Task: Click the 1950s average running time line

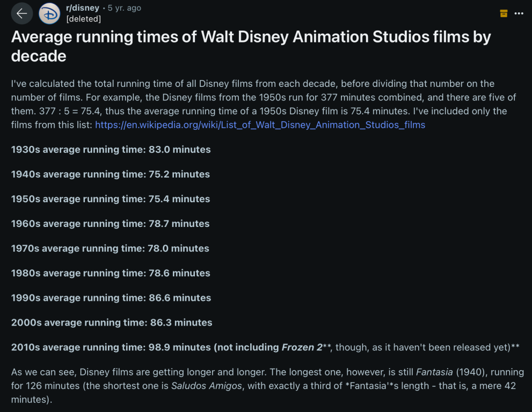Action: 111,199
